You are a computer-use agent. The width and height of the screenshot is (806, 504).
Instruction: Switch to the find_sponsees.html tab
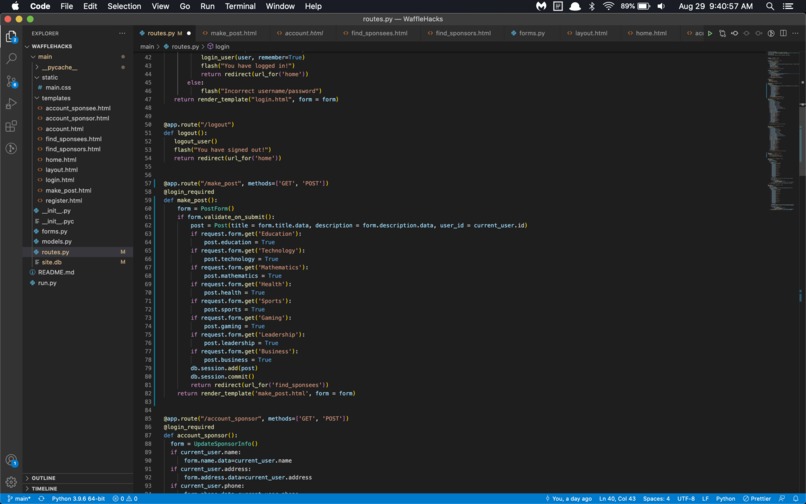coord(379,33)
